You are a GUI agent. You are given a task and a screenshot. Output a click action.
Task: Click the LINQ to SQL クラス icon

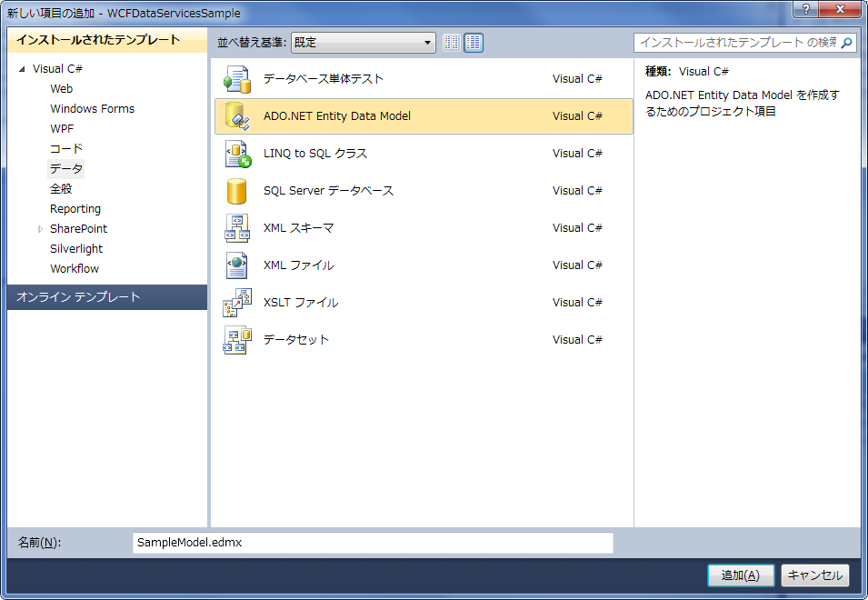[x=237, y=154]
